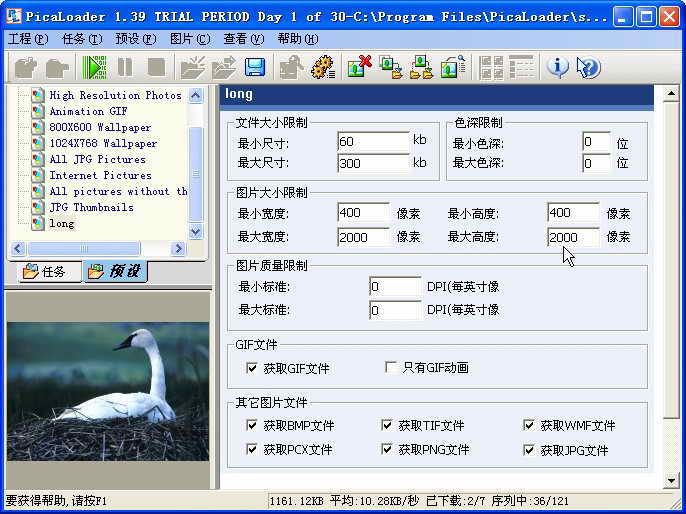
Task: Open the 工程 menu
Action: click(27, 39)
